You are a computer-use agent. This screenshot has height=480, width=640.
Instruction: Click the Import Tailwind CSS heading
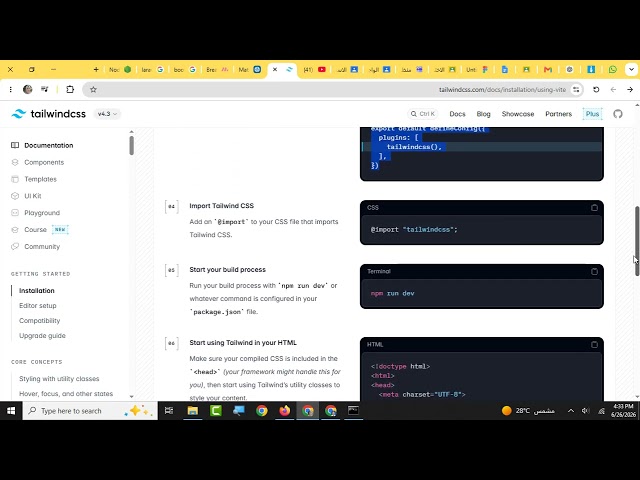click(x=221, y=206)
